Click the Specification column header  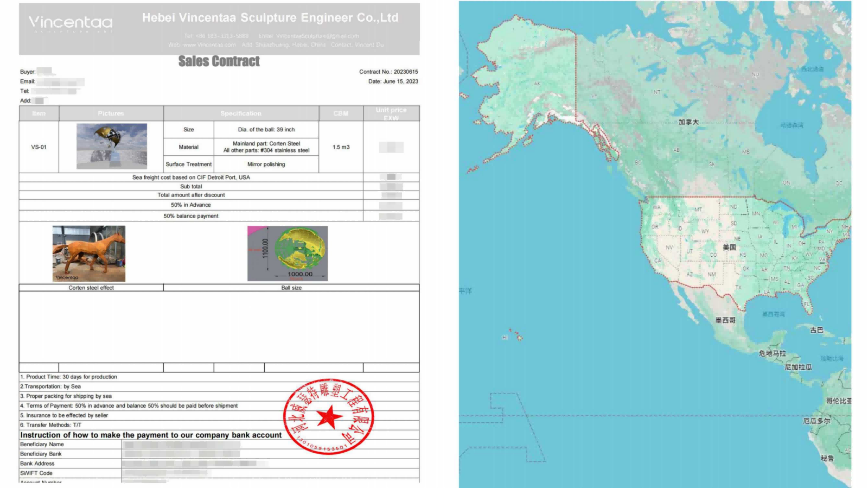pos(241,113)
